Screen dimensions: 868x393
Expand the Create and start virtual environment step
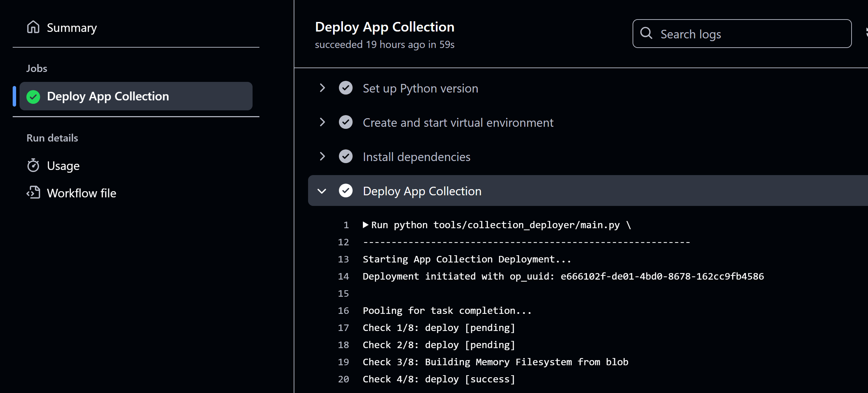[322, 122]
